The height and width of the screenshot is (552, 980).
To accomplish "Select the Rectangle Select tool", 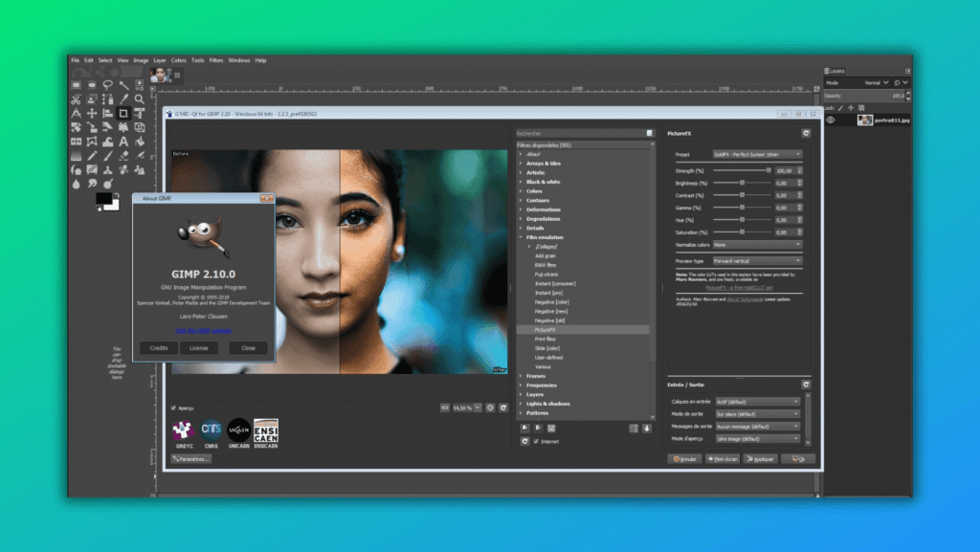I will [x=76, y=85].
